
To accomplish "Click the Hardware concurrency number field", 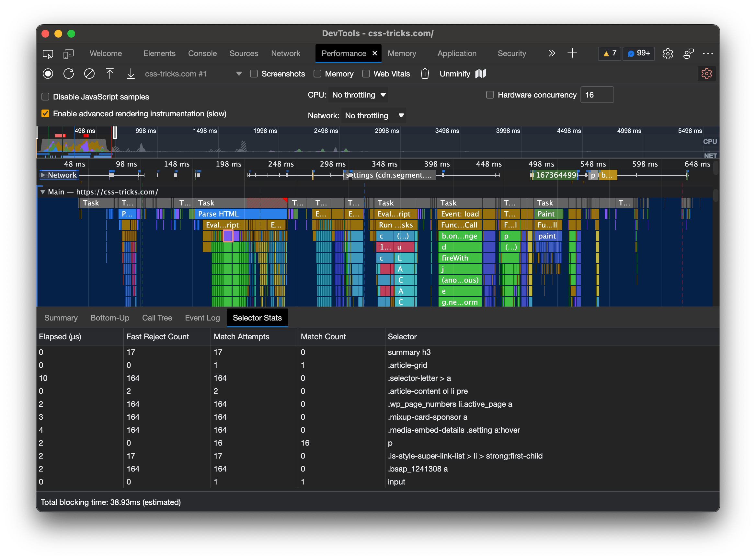I will pyautogui.click(x=597, y=95).
